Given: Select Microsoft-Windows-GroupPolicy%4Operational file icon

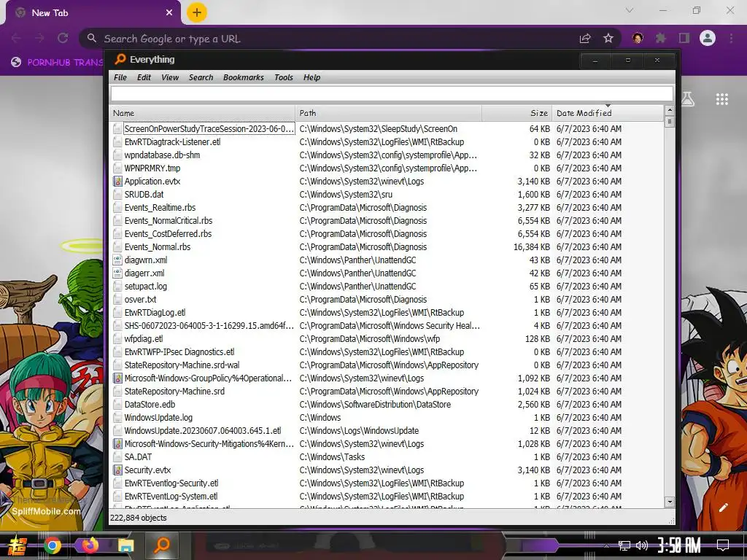Looking at the screenshot, I should (x=117, y=378).
